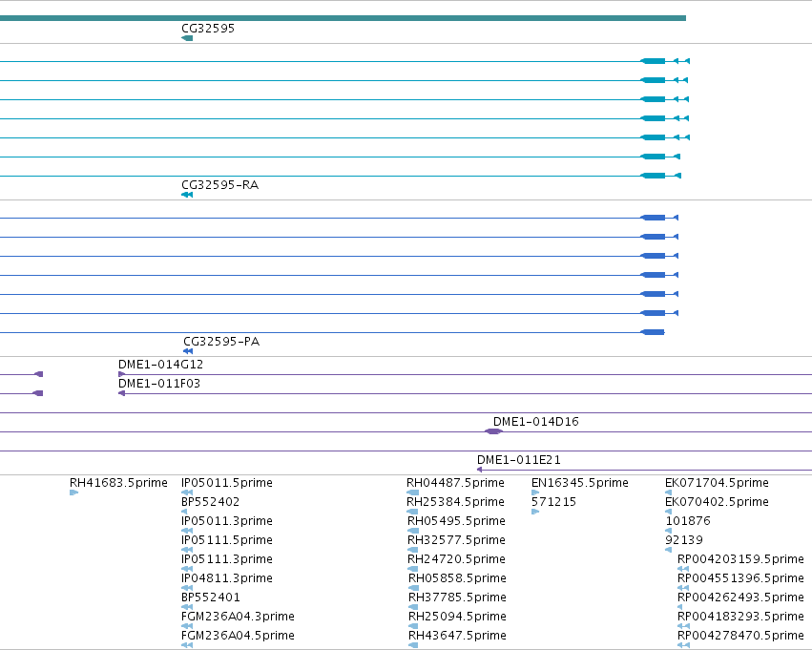The height and width of the screenshot is (650, 812).
Task: Click the CG32595-PA protein label
Action: 221,342
